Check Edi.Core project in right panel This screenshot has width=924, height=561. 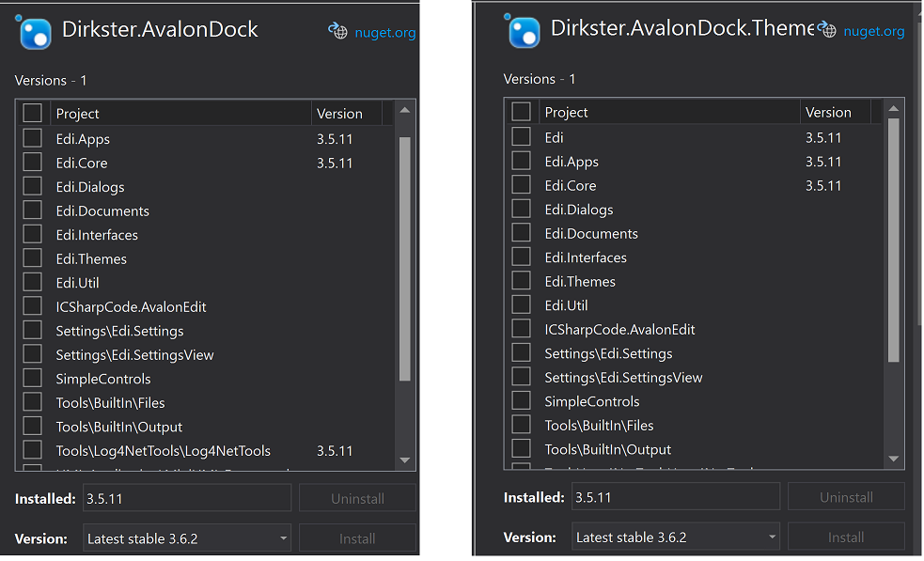[x=521, y=185]
